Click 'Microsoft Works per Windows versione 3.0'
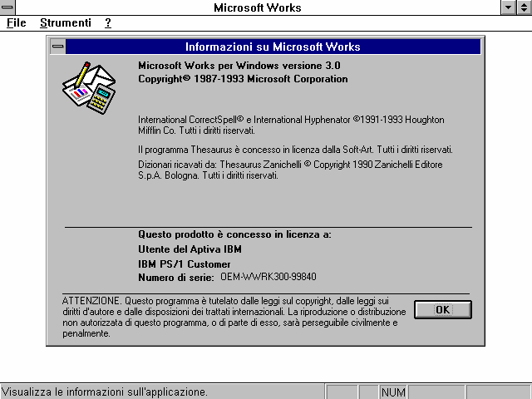 239,65
